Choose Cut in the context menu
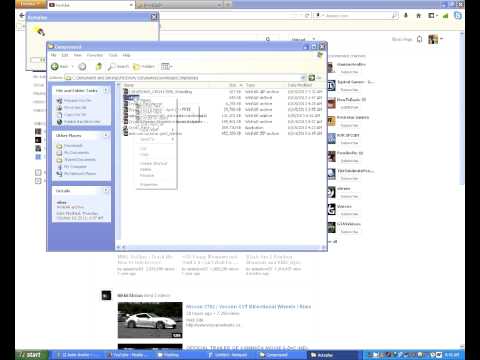Viewport: 480px width, 360px height. click(x=143, y=148)
